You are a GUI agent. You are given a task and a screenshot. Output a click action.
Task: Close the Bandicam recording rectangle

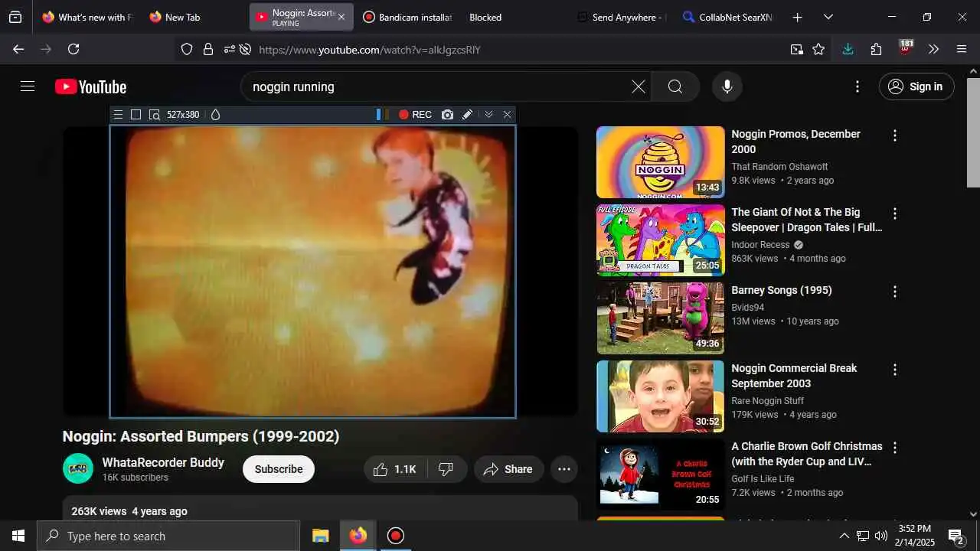(x=507, y=115)
